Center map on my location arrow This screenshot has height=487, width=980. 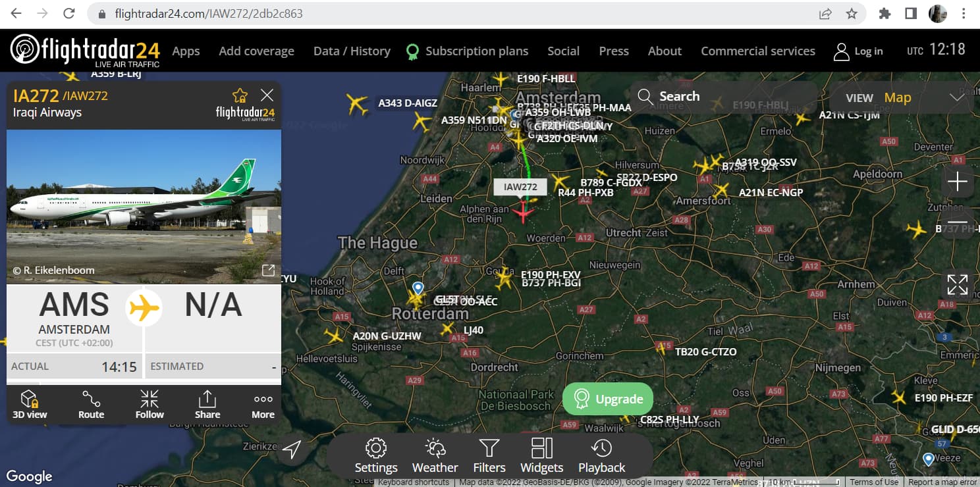tap(292, 449)
